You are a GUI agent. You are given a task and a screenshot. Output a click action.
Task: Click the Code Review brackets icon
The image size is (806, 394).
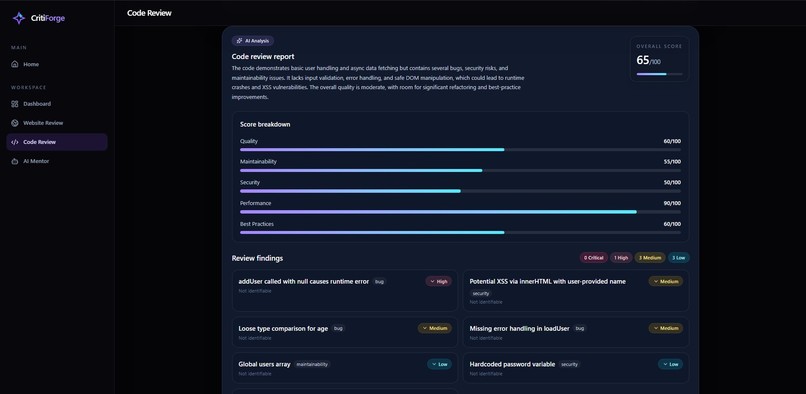pos(15,142)
